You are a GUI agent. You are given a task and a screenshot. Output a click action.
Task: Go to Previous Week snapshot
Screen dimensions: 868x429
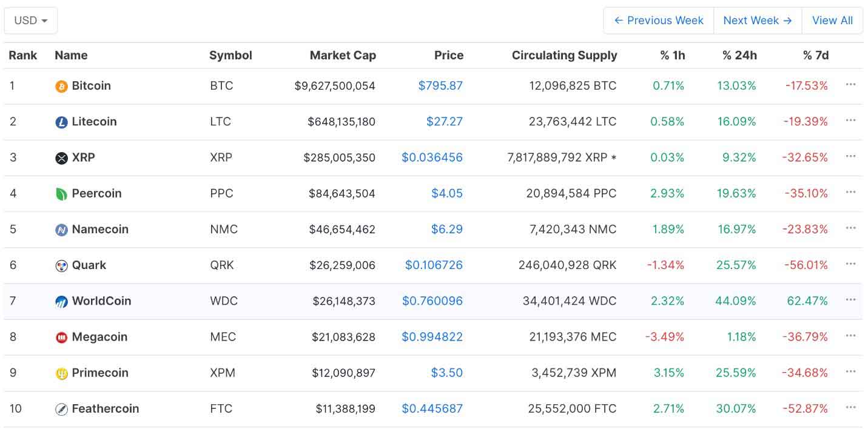[659, 21]
